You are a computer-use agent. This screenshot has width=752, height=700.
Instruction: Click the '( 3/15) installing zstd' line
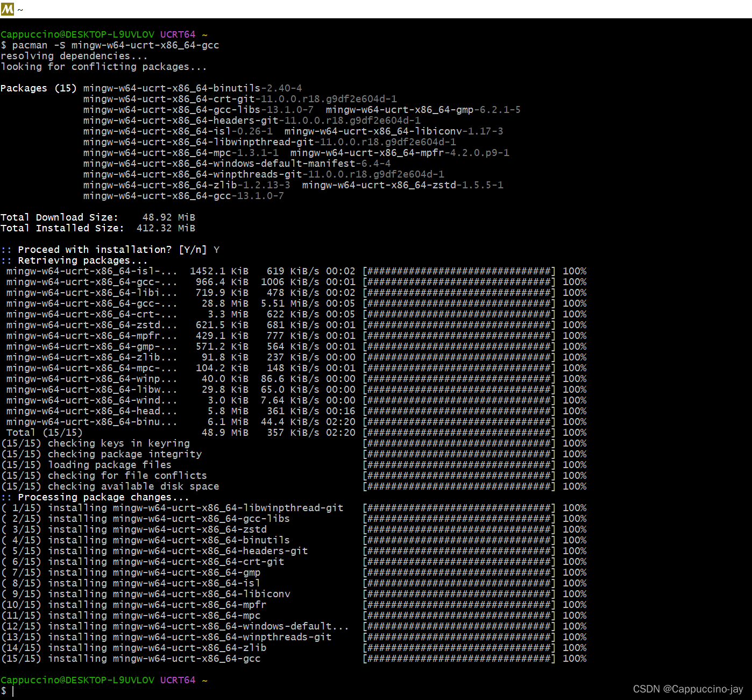(134, 529)
